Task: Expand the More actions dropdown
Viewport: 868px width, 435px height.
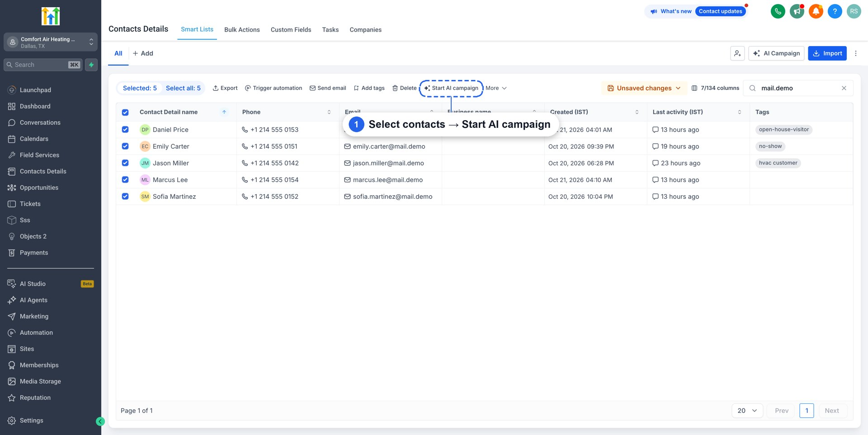Action: (x=496, y=88)
